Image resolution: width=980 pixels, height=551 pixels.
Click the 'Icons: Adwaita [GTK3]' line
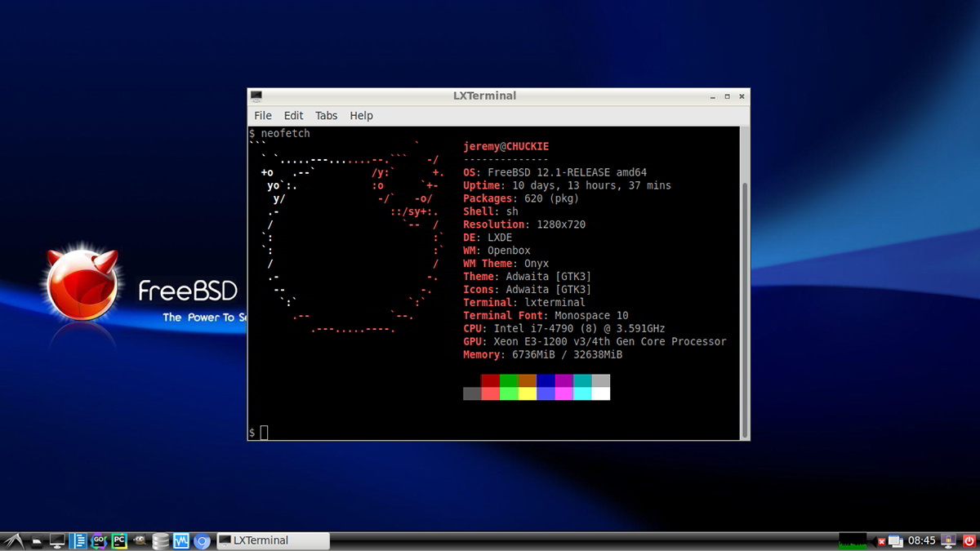pyautogui.click(x=528, y=291)
